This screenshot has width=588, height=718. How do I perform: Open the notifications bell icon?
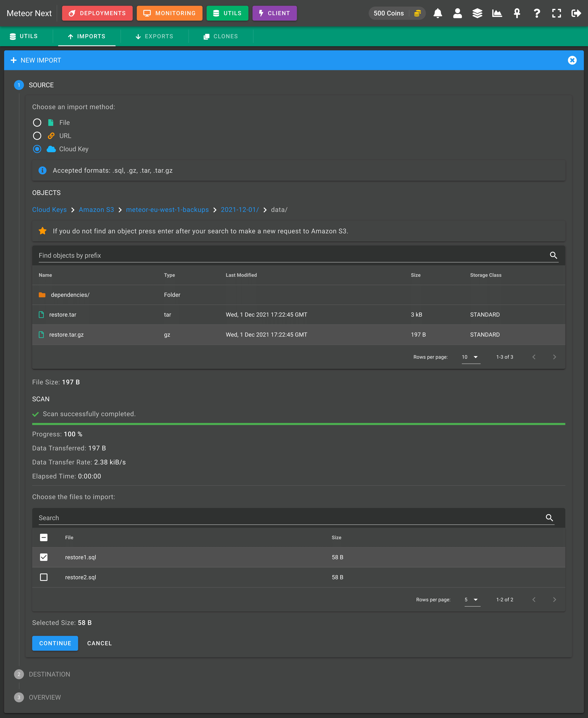pyautogui.click(x=438, y=13)
